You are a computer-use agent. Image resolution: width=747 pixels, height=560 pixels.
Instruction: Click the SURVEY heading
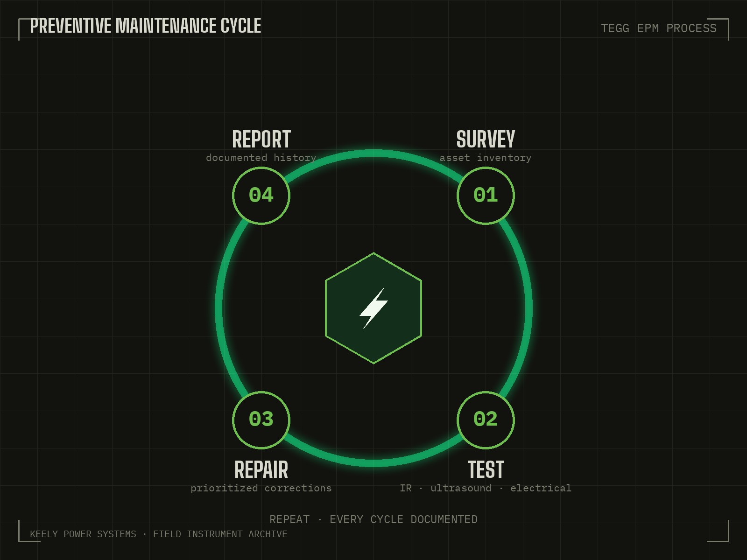point(486,140)
